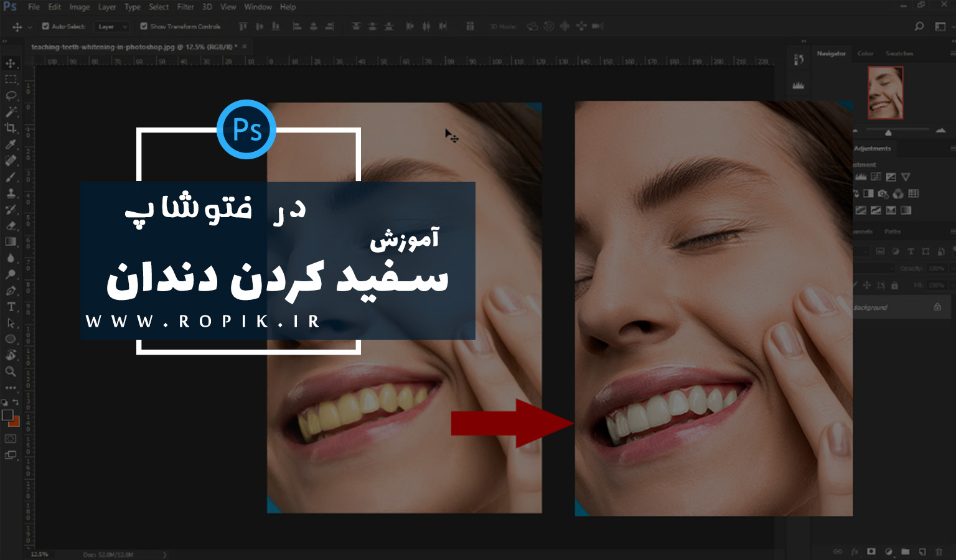956x560 pixels.
Task: Open the Filter menu
Action: pos(185,7)
